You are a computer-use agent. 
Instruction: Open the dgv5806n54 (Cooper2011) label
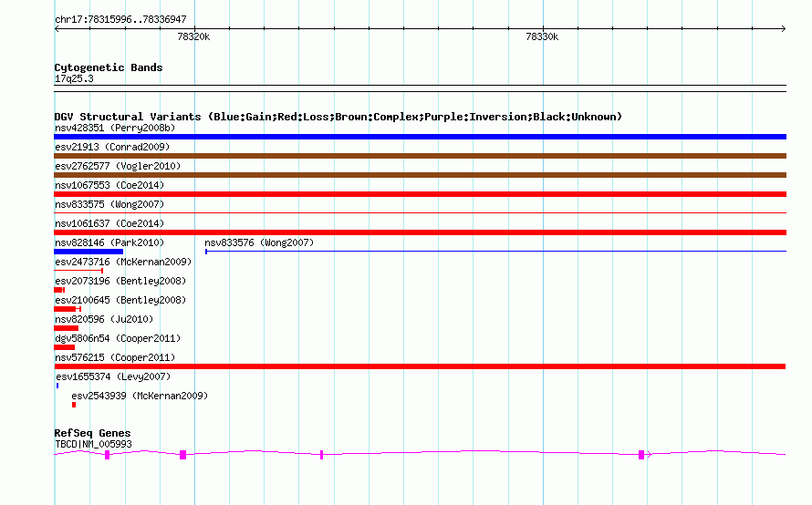click(x=118, y=338)
